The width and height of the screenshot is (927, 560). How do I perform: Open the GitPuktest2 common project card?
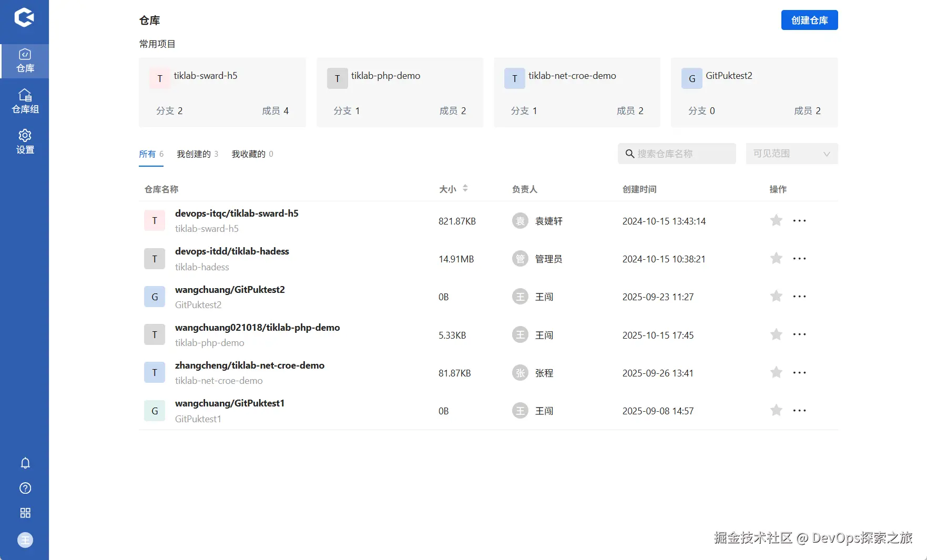pos(755,92)
